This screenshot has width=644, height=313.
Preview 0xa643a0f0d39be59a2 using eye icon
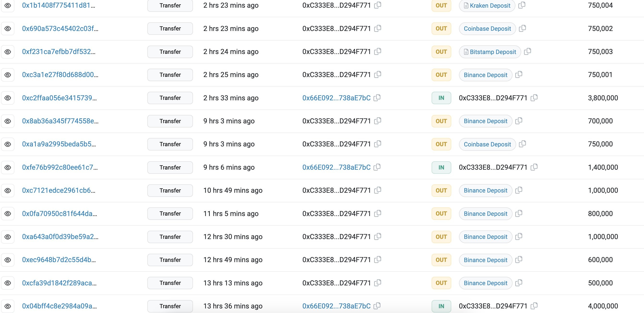[8, 237]
